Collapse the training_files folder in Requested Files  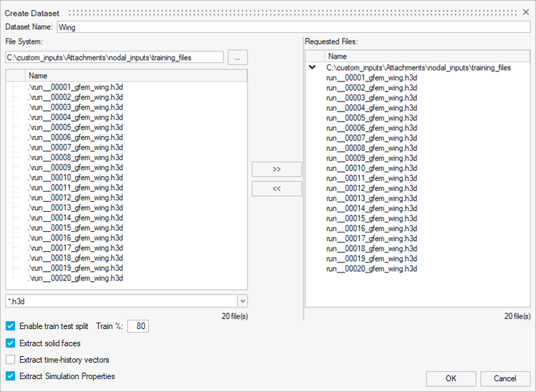coord(312,67)
